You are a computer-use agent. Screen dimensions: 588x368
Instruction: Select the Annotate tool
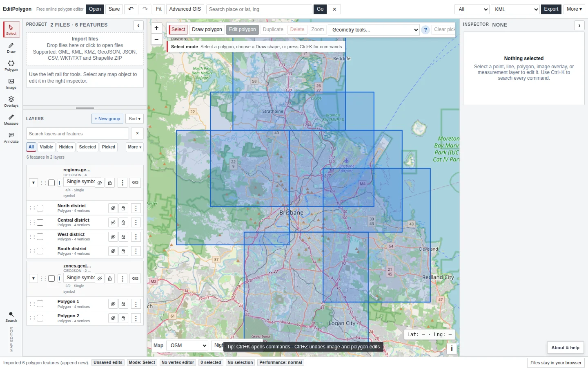(x=11, y=137)
